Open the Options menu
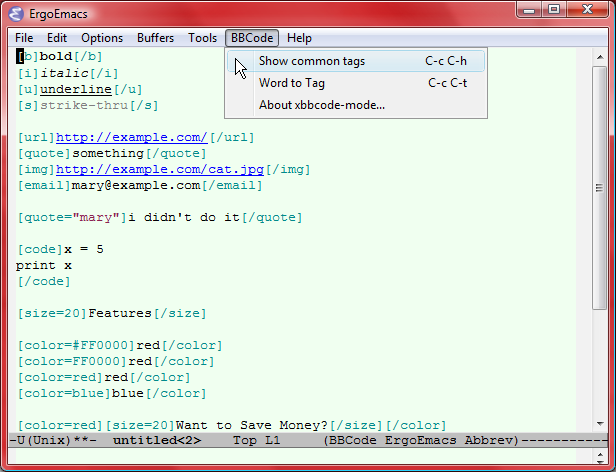The height and width of the screenshot is (472, 616). [x=102, y=38]
